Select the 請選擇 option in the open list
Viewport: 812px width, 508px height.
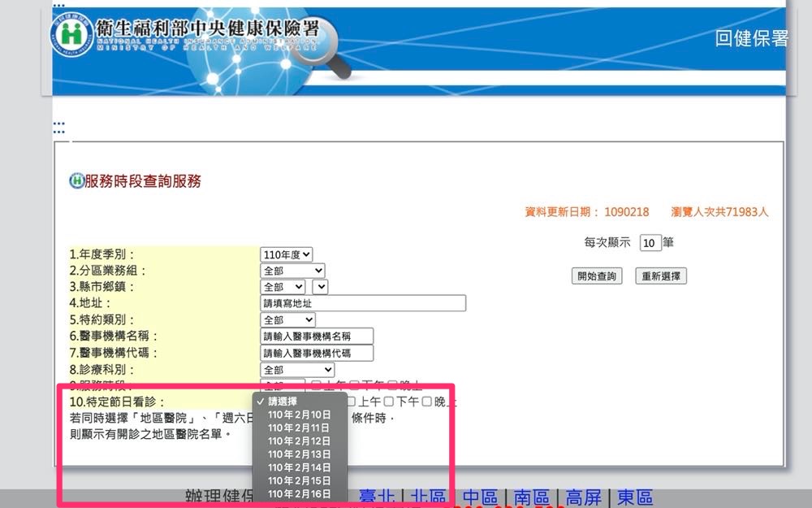coord(300,402)
